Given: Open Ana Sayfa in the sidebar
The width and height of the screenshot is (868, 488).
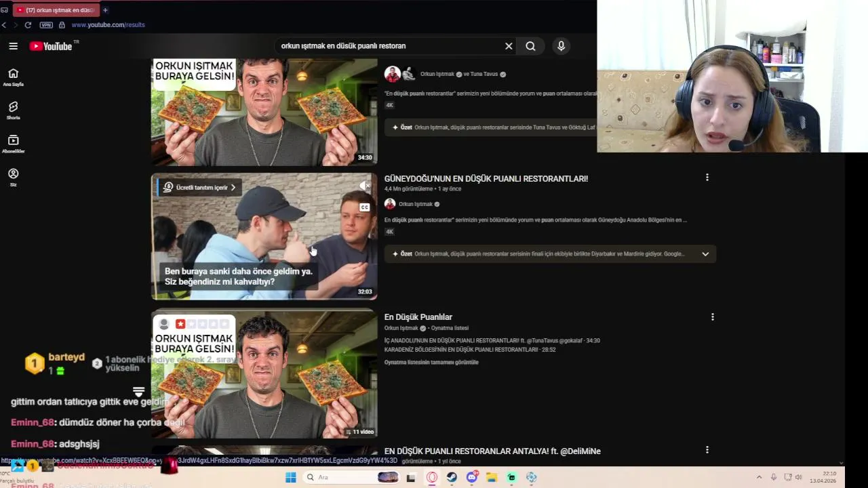Looking at the screenshot, I should point(13,77).
